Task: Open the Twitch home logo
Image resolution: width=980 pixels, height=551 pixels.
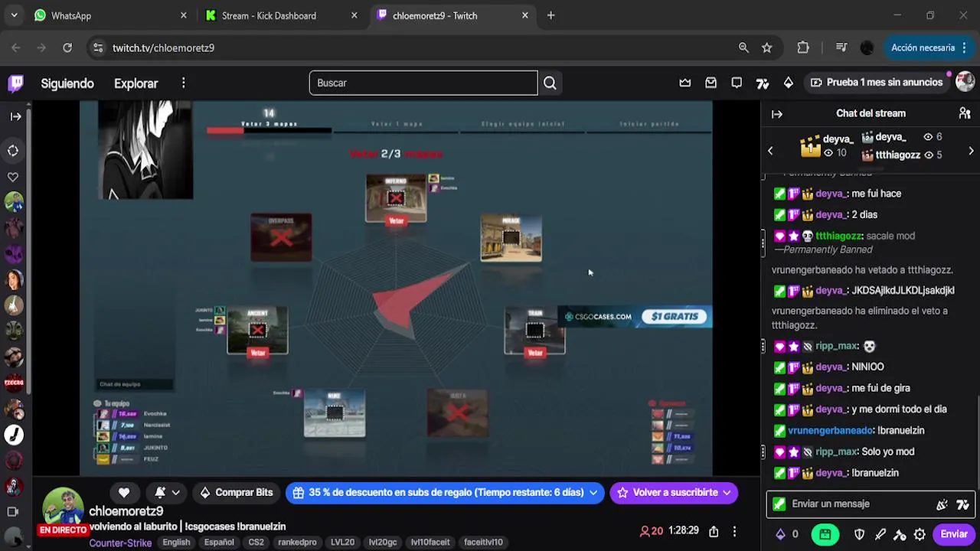Action: pos(15,83)
